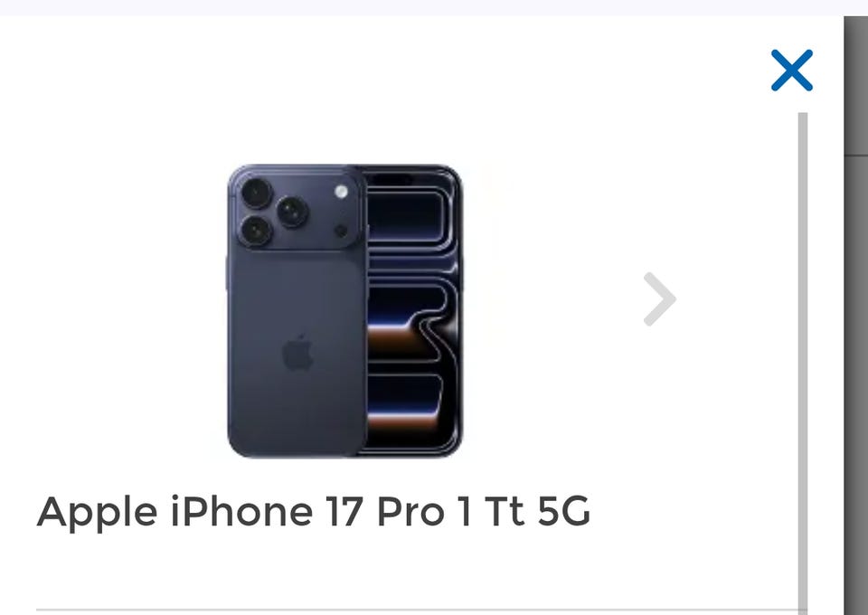Close the product popup with the blue X

coord(792,71)
